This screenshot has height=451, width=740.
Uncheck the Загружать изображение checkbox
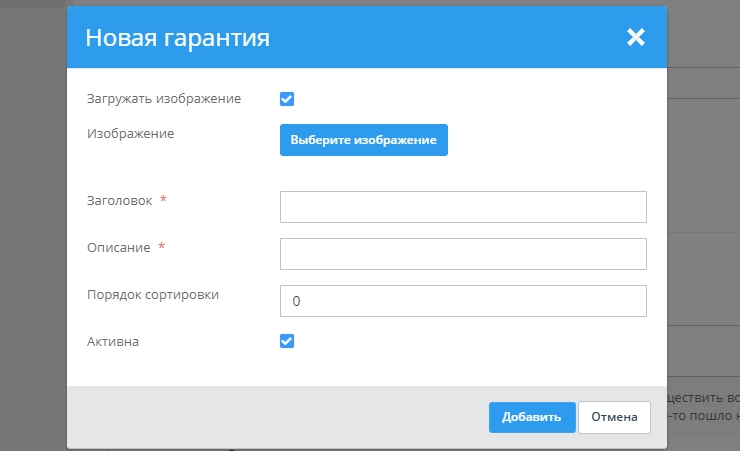click(x=287, y=99)
